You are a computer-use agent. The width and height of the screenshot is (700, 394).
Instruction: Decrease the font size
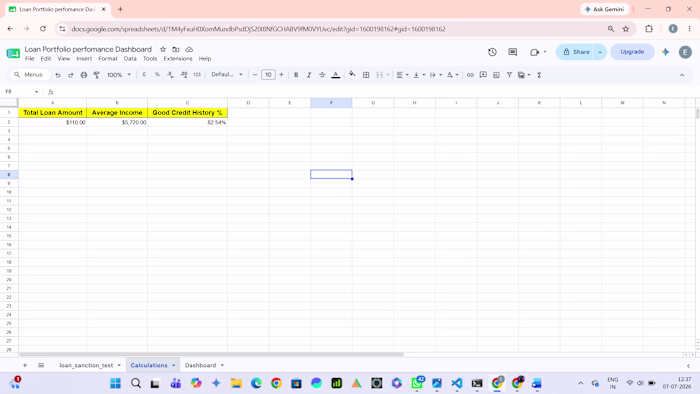[x=255, y=75]
